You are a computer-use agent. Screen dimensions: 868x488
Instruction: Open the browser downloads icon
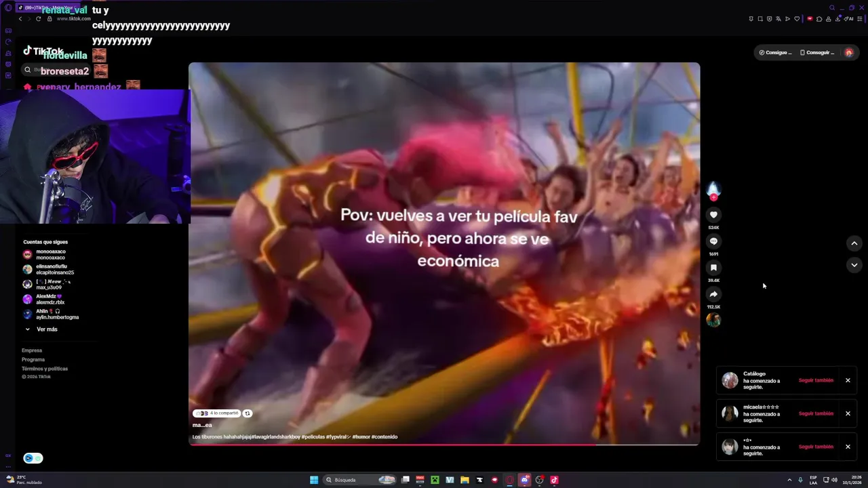(x=837, y=19)
